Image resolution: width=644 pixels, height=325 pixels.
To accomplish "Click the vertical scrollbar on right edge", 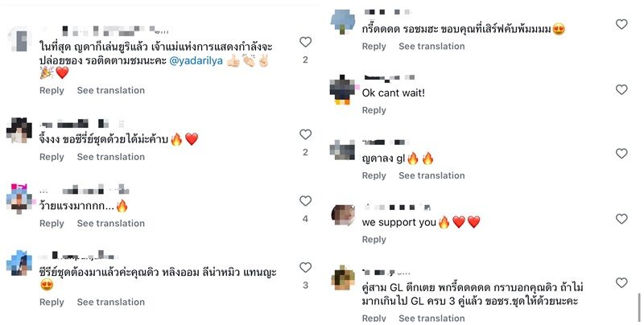I will 639,306.
